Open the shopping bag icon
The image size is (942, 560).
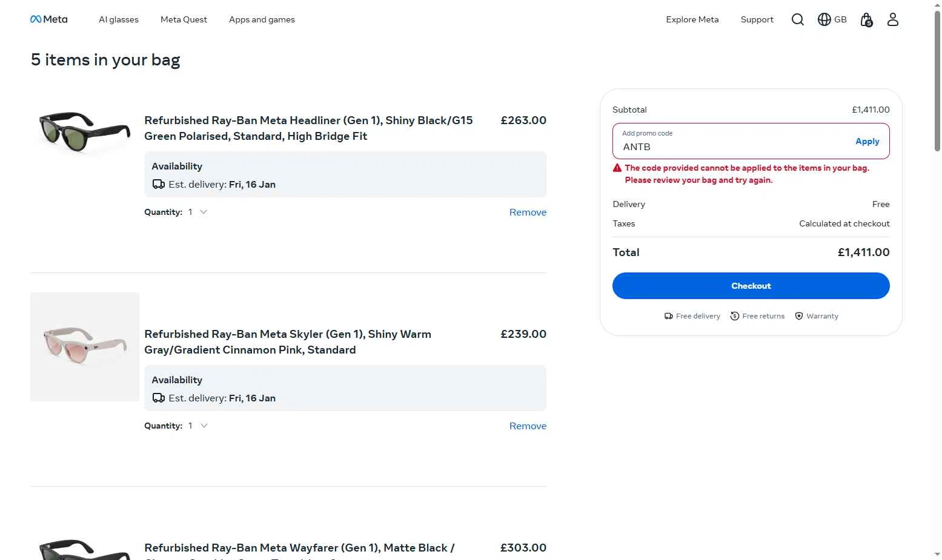click(867, 20)
